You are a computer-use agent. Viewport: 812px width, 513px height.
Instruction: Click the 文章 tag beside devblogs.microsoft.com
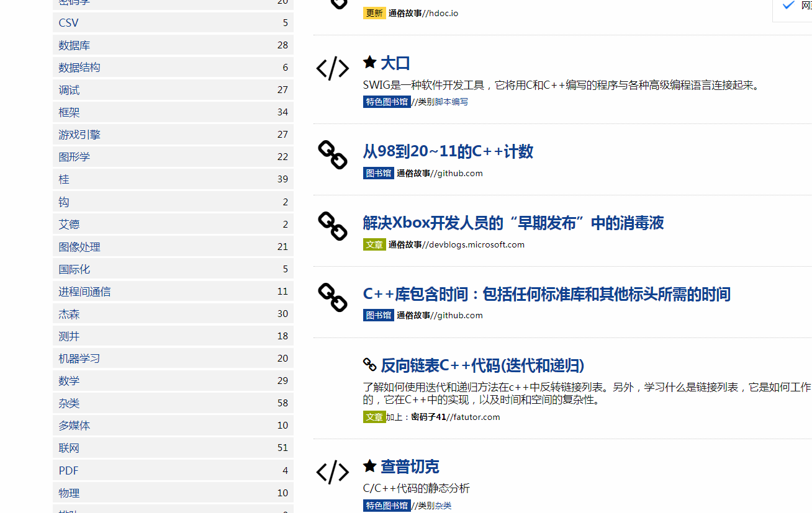[x=374, y=244]
